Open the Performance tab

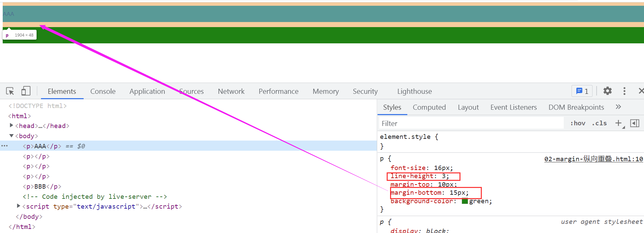279,91
